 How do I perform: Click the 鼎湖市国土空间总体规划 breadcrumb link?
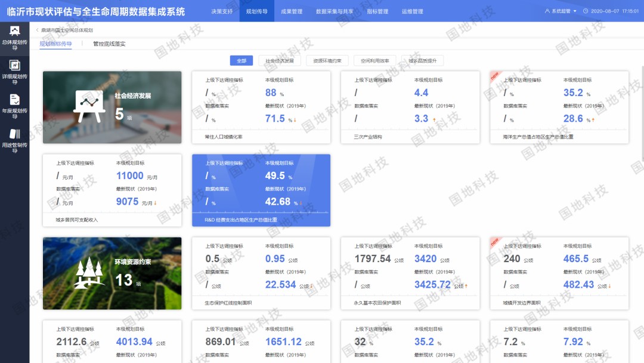[67, 30]
